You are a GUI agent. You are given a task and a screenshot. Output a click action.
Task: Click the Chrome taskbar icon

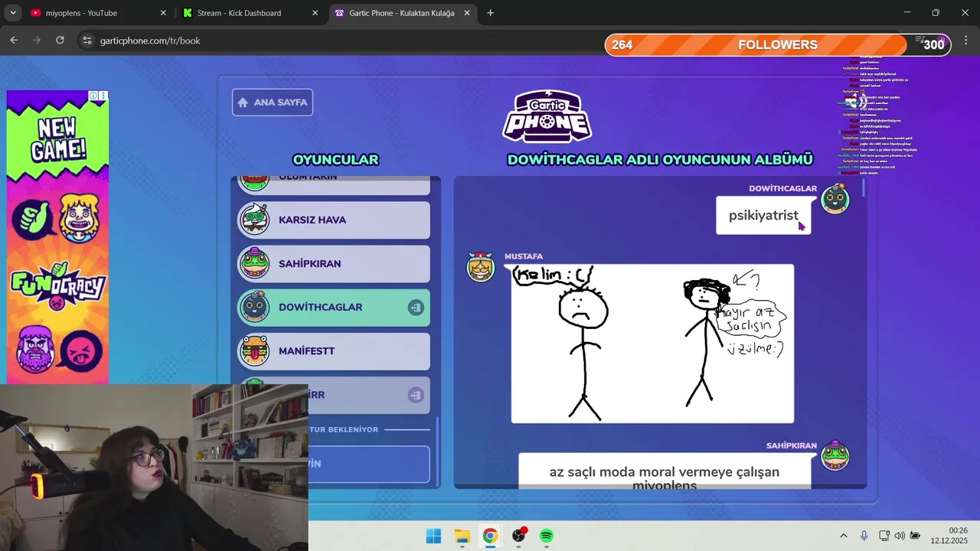(x=490, y=536)
